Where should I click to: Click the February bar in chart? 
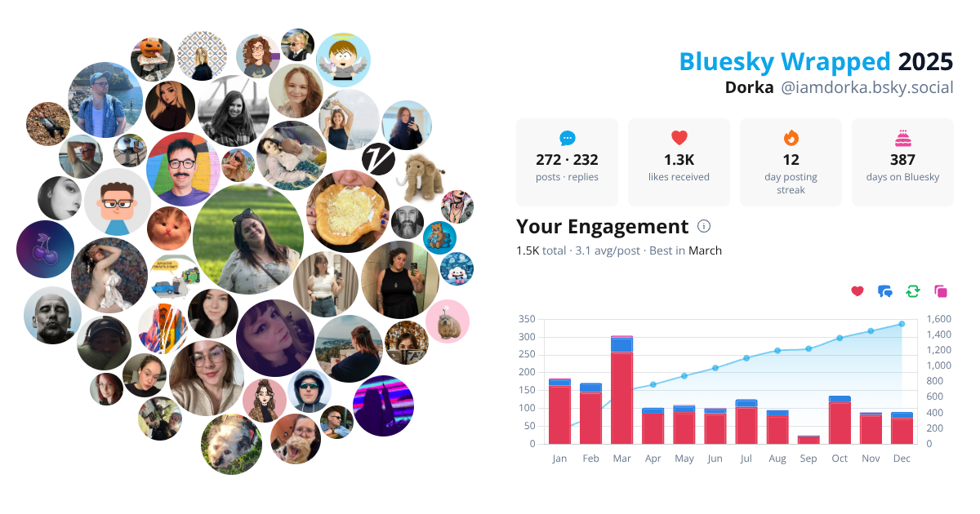coord(590,414)
